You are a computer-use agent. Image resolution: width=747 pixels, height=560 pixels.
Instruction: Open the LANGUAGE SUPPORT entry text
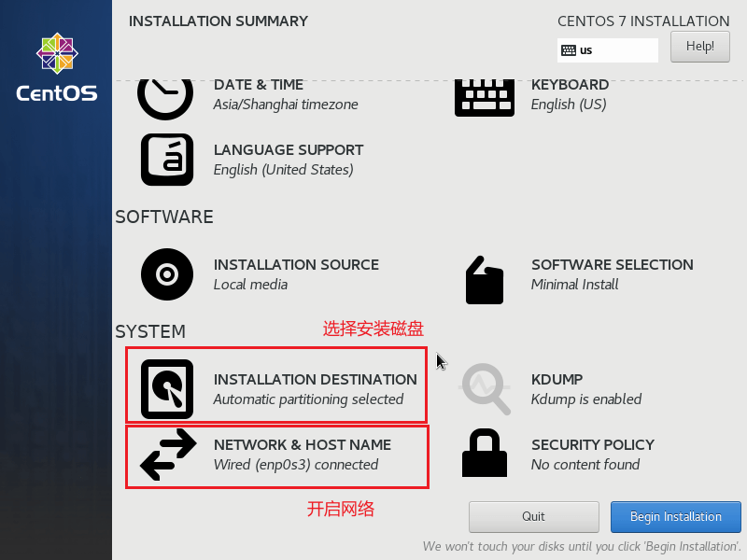pos(289,150)
